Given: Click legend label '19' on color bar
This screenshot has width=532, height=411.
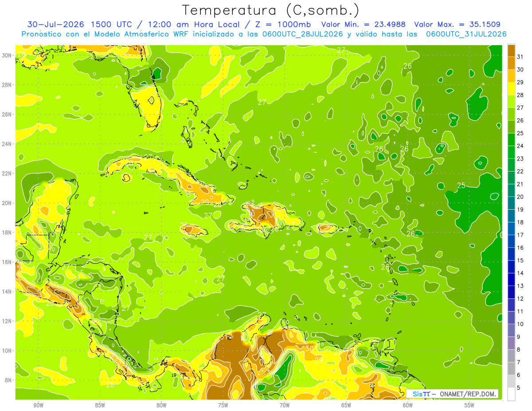Looking at the screenshot, I should point(520,209).
